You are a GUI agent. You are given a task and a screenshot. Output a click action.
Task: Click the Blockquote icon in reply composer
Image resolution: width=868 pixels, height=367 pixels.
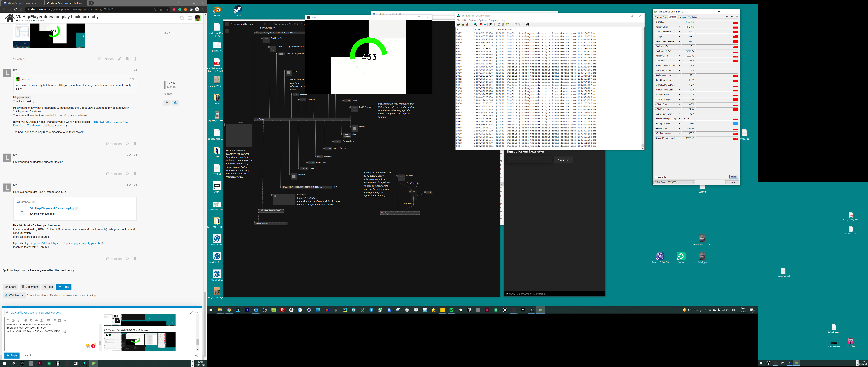pyautogui.click(x=31, y=321)
